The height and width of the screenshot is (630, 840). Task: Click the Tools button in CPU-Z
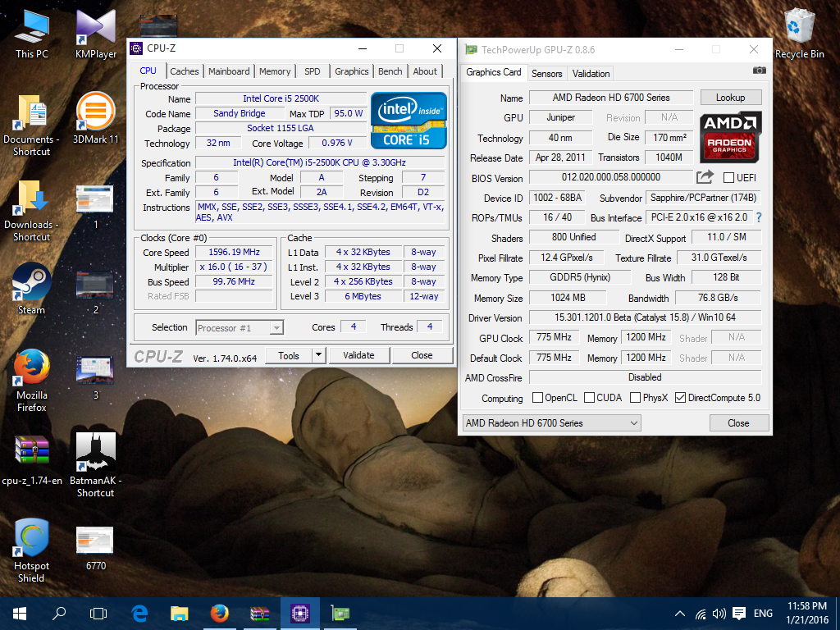click(x=289, y=355)
